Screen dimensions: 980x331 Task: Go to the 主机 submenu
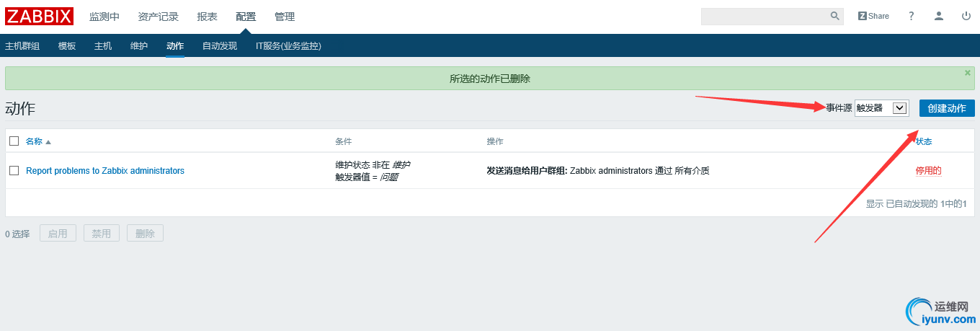103,46
